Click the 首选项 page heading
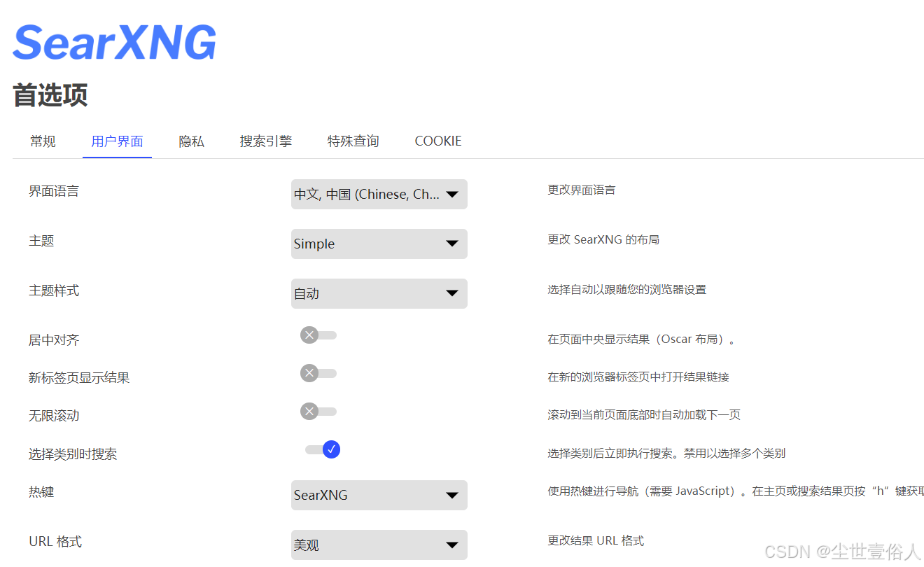The height and width of the screenshot is (567, 924). [50, 95]
